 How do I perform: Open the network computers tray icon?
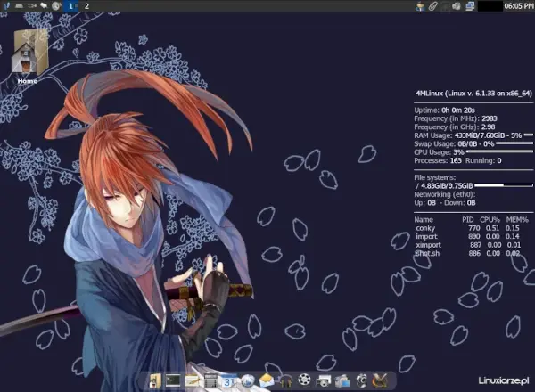(470, 6)
